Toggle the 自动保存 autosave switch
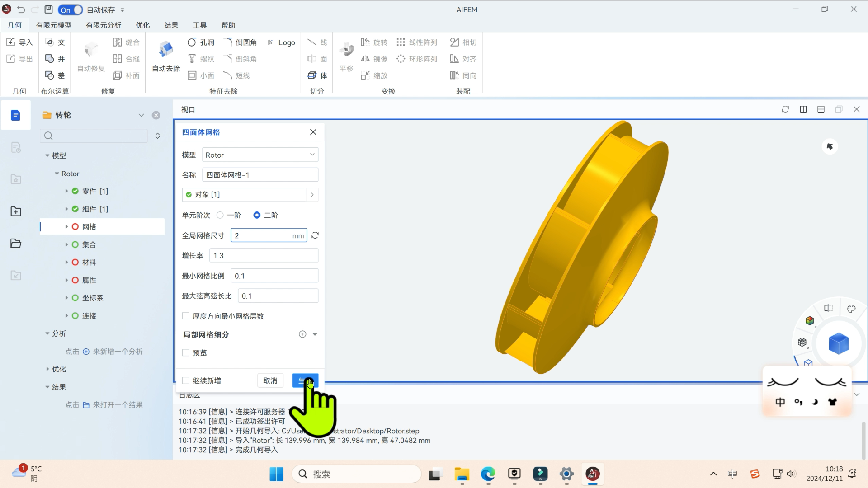 [x=71, y=9]
